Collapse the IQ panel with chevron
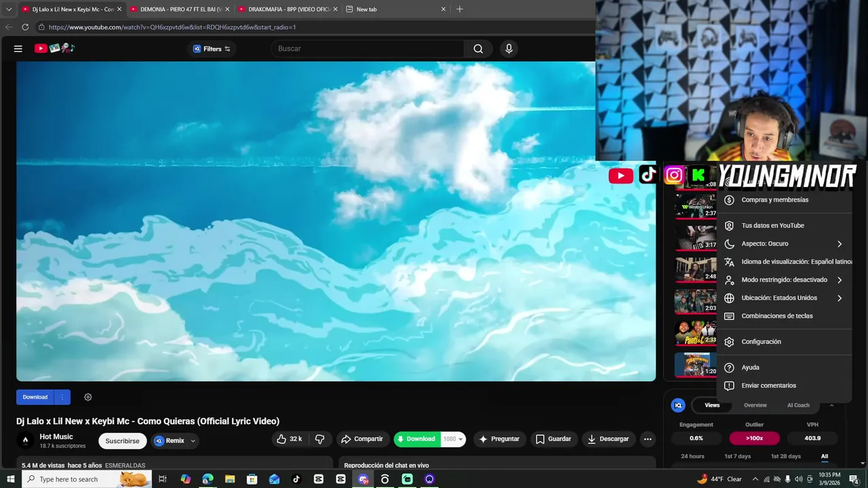Viewport: 868px width, 488px height. [x=831, y=405]
